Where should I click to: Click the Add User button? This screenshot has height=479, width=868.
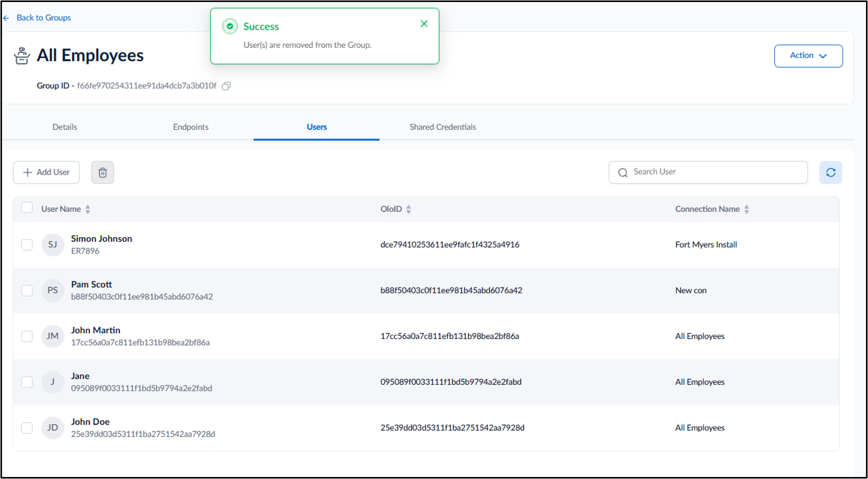click(x=46, y=173)
